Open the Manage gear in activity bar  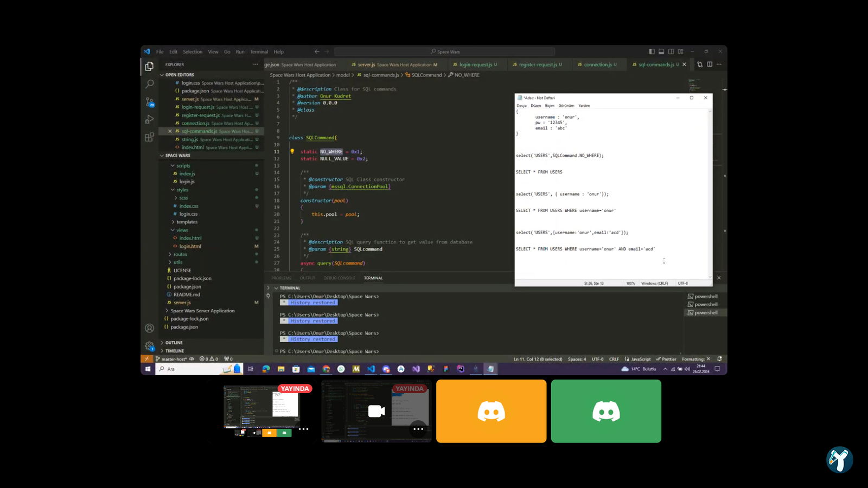[149, 346]
